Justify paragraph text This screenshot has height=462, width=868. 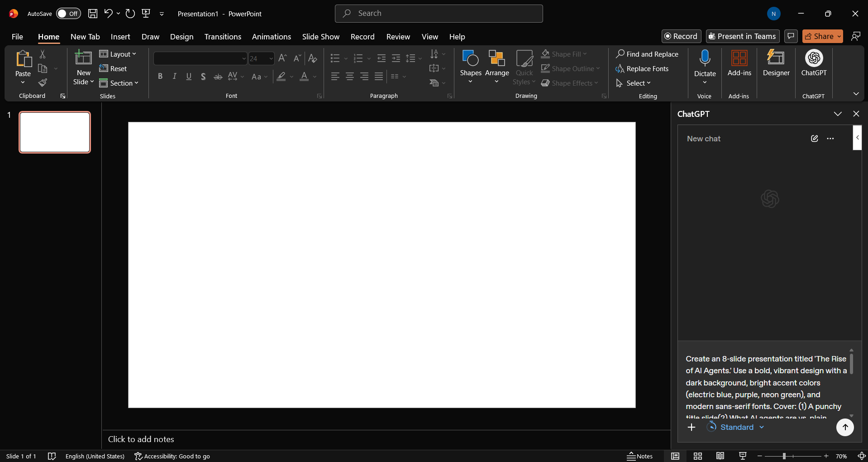pyautogui.click(x=379, y=77)
